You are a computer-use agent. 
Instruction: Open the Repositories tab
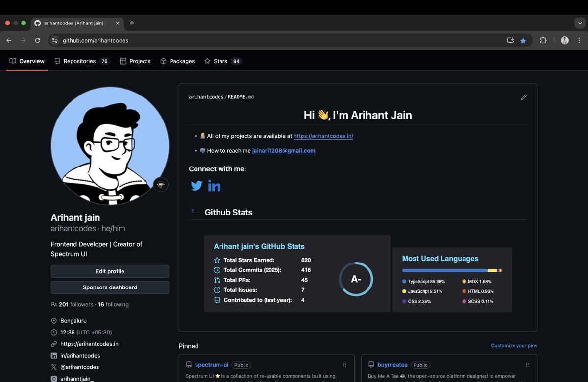click(x=82, y=61)
